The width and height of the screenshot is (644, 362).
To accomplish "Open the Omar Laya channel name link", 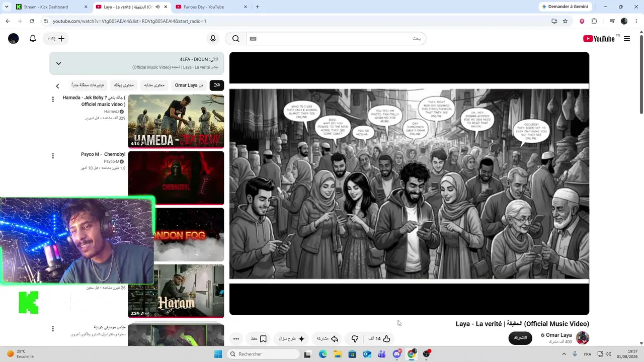I will (558, 335).
